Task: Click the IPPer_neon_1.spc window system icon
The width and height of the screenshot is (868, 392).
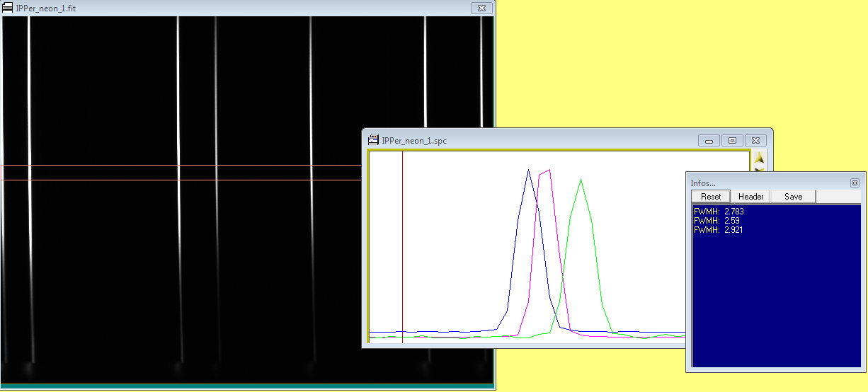Action: point(373,140)
